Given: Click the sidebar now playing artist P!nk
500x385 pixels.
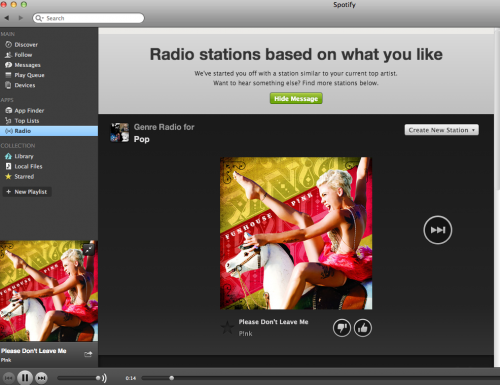Looking at the screenshot, I should (x=6, y=360).
